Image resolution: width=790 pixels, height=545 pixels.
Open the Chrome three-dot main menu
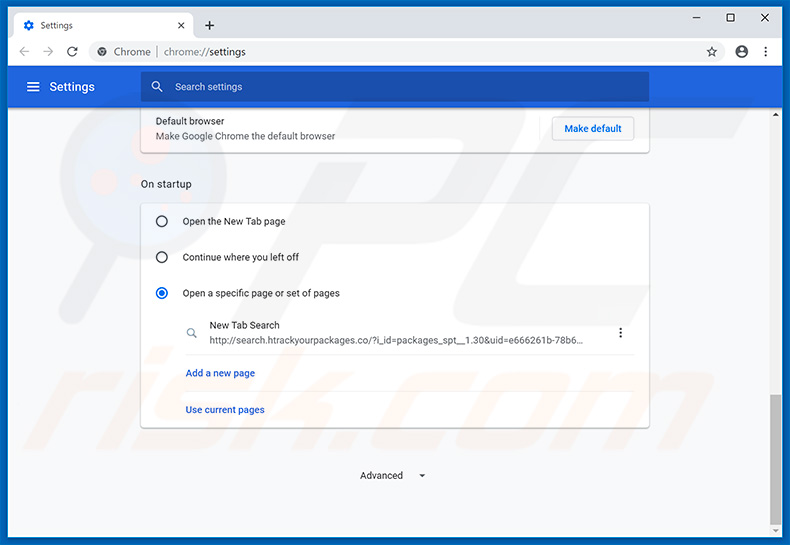tap(765, 51)
